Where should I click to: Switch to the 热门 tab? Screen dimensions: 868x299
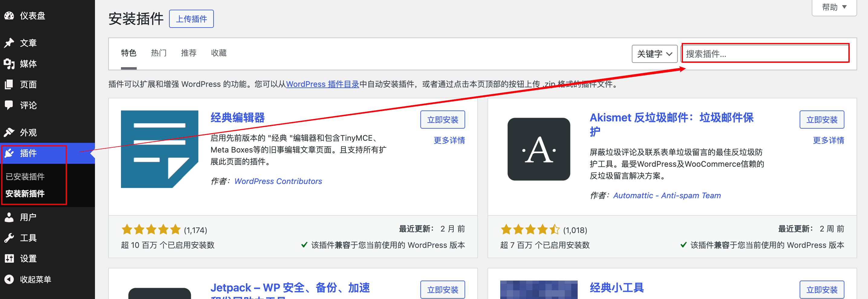click(x=159, y=53)
